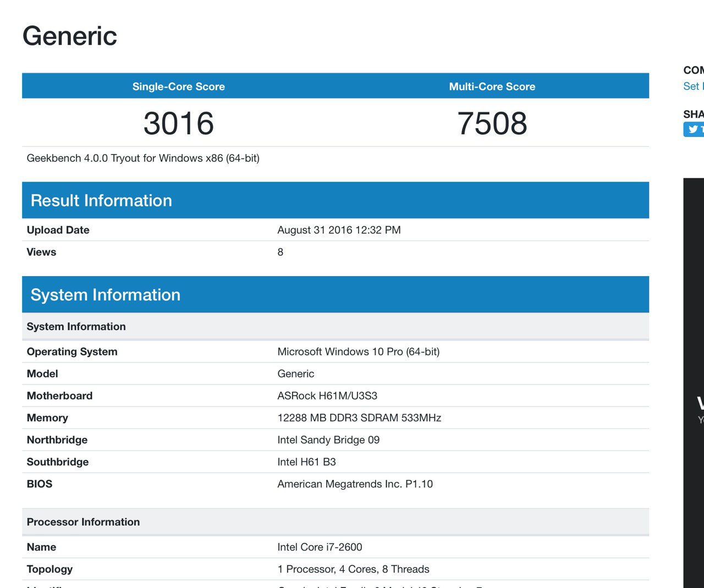Click the Upload Date label
This screenshot has width=704, height=588.
pyautogui.click(x=58, y=230)
